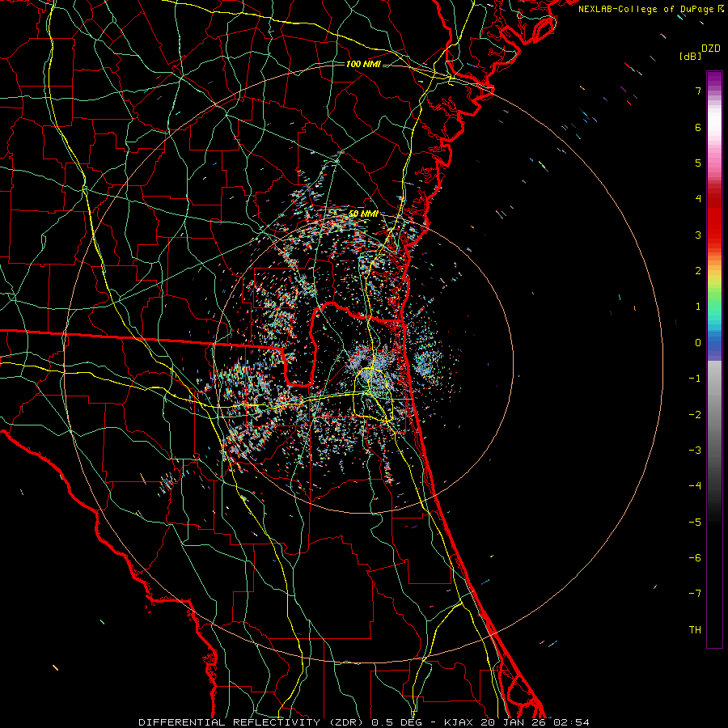
Task: Click the 0 dB scale label
Action: point(698,343)
